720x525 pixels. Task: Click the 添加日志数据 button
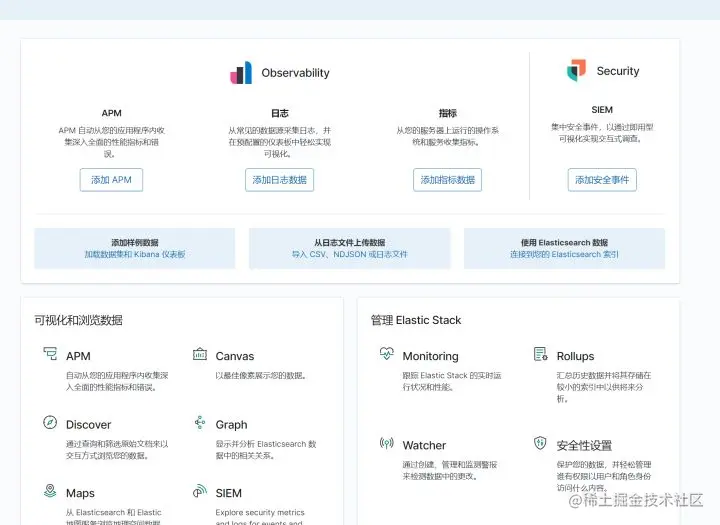point(279,180)
